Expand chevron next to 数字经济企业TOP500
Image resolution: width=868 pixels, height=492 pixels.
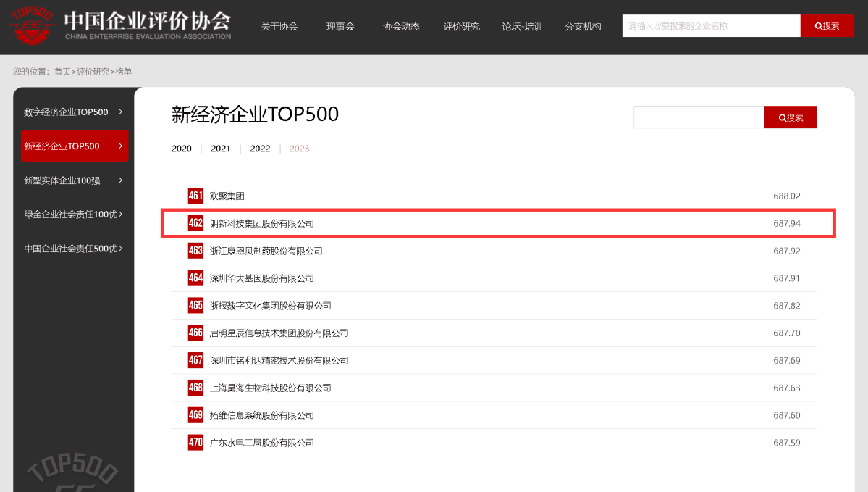[x=121, y=112]
